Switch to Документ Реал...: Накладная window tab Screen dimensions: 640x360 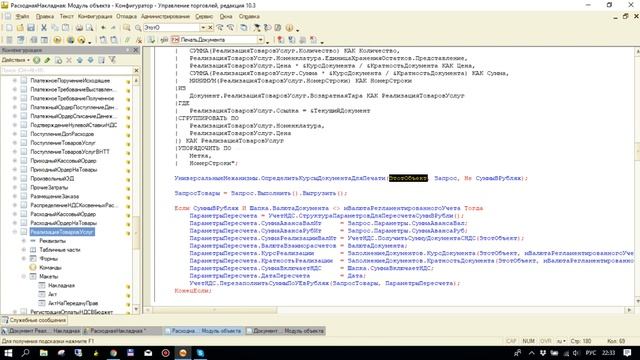point(41,331)
